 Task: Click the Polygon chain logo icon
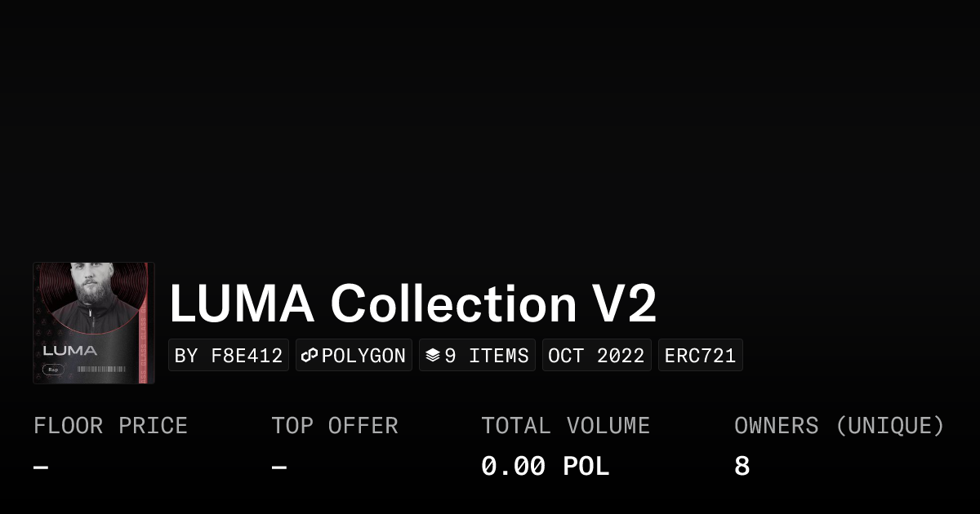310,356
